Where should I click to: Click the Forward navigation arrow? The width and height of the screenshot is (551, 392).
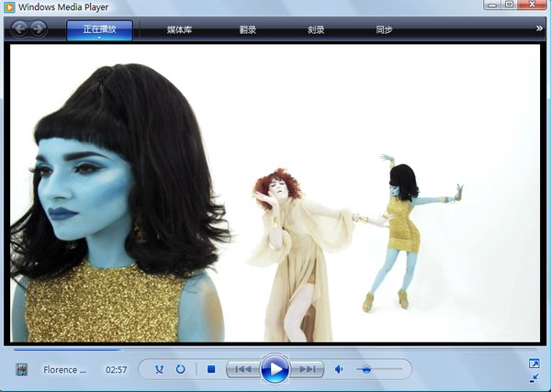[x=39, y=29]
